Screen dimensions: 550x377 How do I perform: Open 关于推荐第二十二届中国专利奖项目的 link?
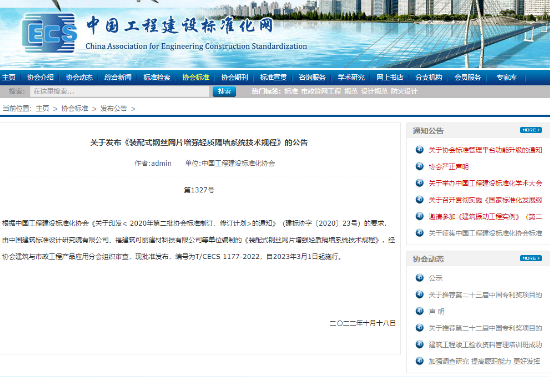coord(485,328)
